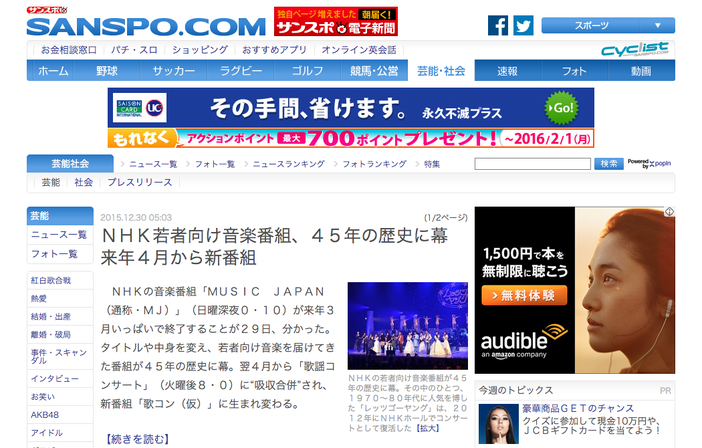Open the プレスリリース link
The image size is (702, 448).
click(x=140, y=183)
